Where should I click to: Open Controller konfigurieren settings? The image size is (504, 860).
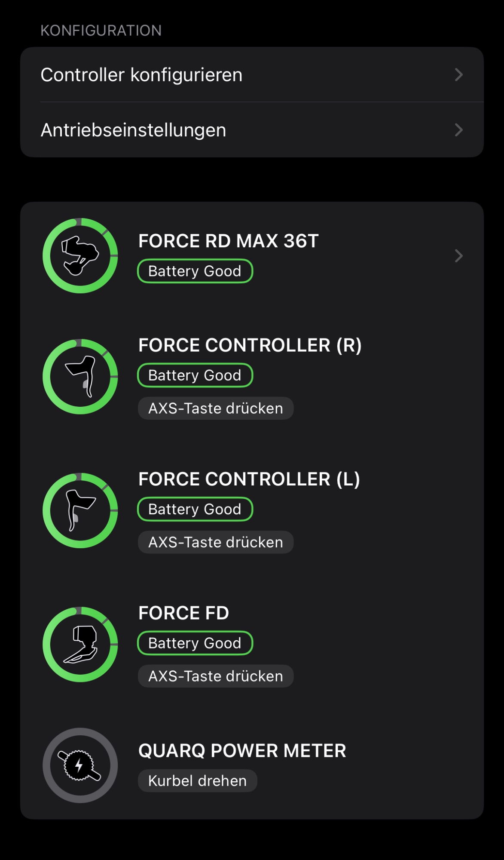[x=142, y=75]
